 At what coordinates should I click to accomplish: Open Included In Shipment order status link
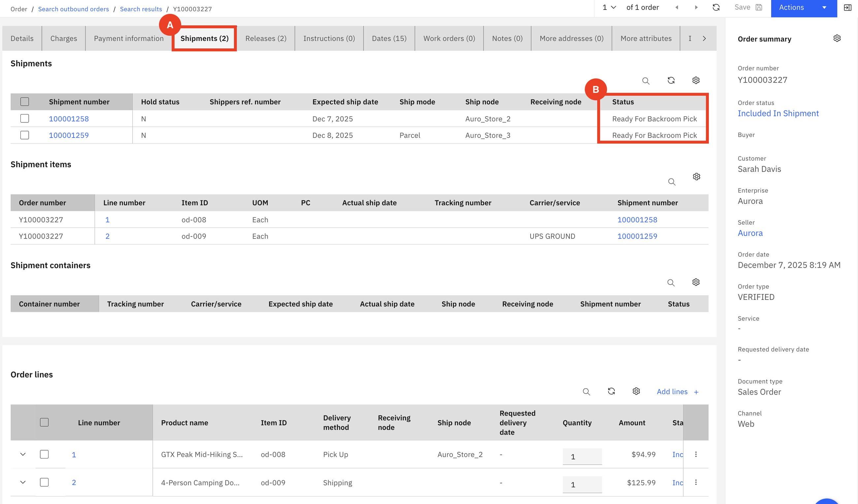click(778, 113)
